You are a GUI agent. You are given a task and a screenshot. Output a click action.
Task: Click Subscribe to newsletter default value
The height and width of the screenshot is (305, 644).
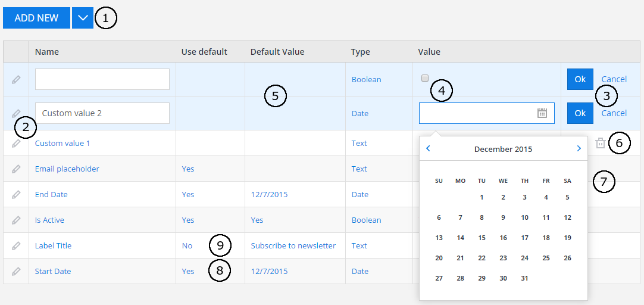click(x=293, y=246)
